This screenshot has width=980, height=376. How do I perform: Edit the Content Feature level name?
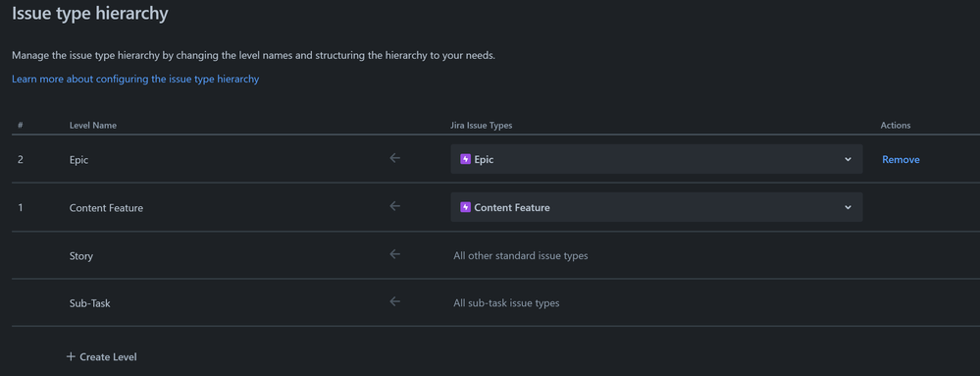click(x=106, y=208)
